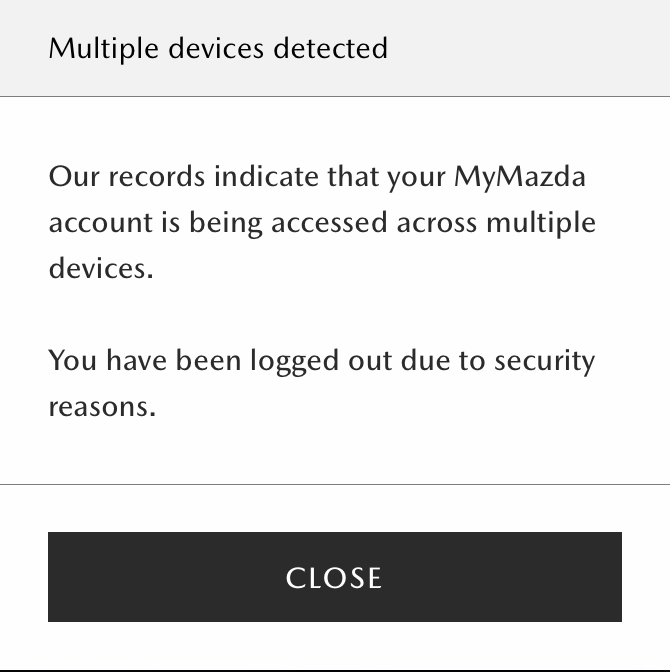Click the divider line above CLOSE button
Viewport: 670px width, 672px height.
point(335,484)
